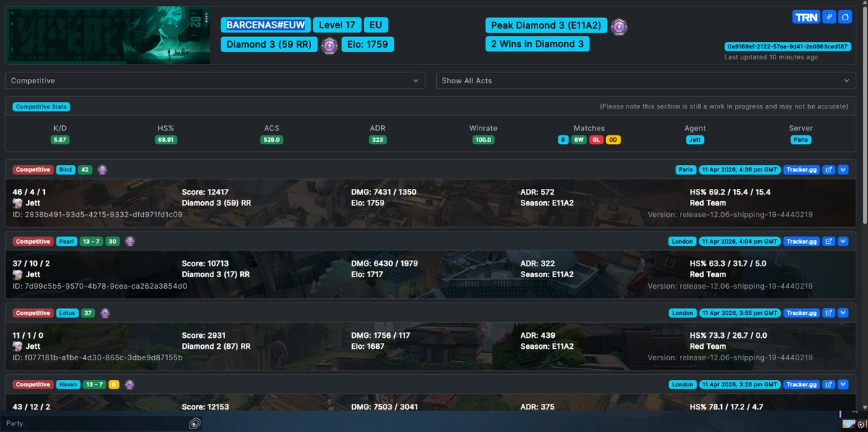Click the 0D draws badge under Matches
The image size is (868, 432).
coord(613,140)
